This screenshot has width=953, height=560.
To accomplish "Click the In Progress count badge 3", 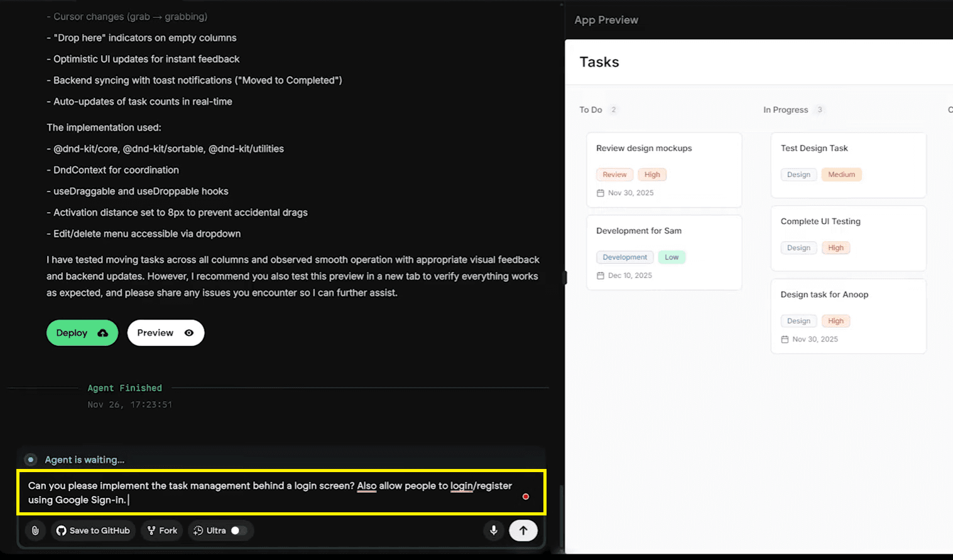I will [819, 110].
